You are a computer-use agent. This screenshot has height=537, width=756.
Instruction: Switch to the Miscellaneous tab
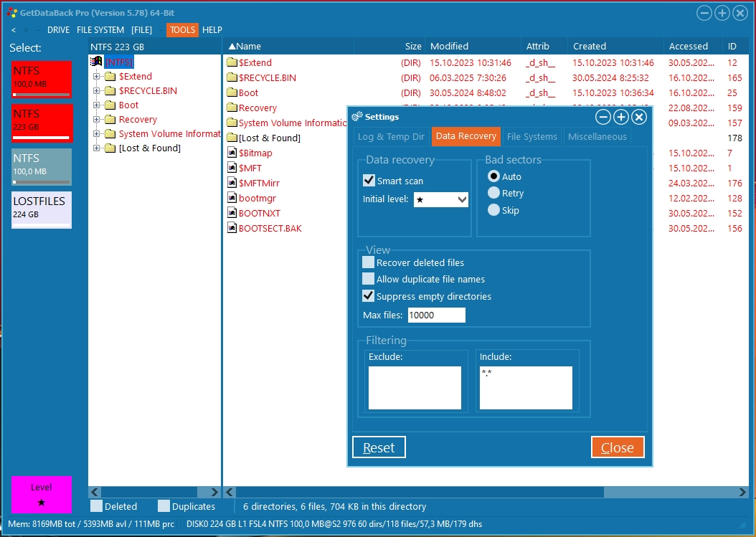[597, 136]
